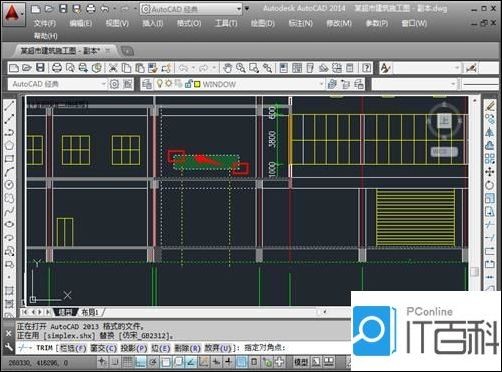The height and width of the screenshot is (372, 502).
Task: Select the Rectangle draw tool
Action: click(9, 159)
